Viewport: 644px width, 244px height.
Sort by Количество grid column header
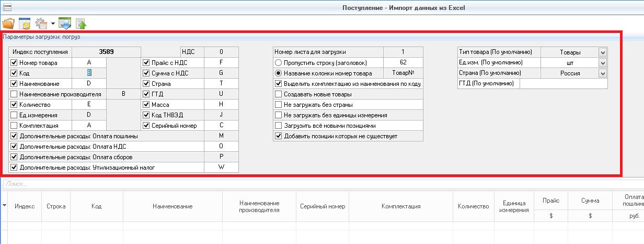point(473,206)
